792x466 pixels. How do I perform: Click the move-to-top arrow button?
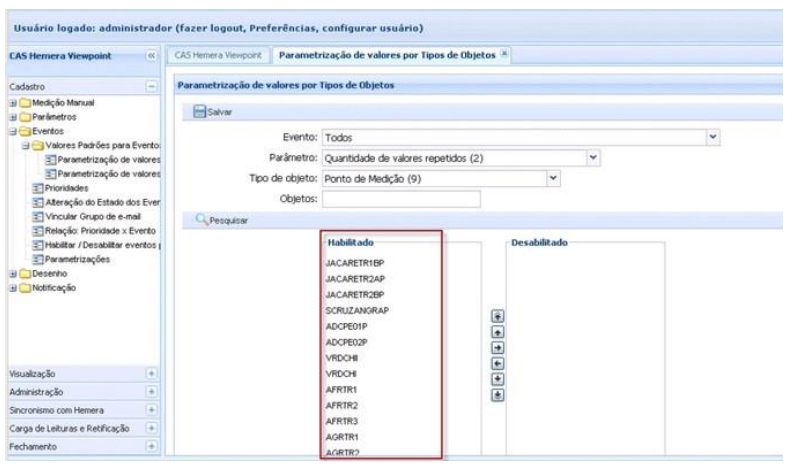pos(499,314)
